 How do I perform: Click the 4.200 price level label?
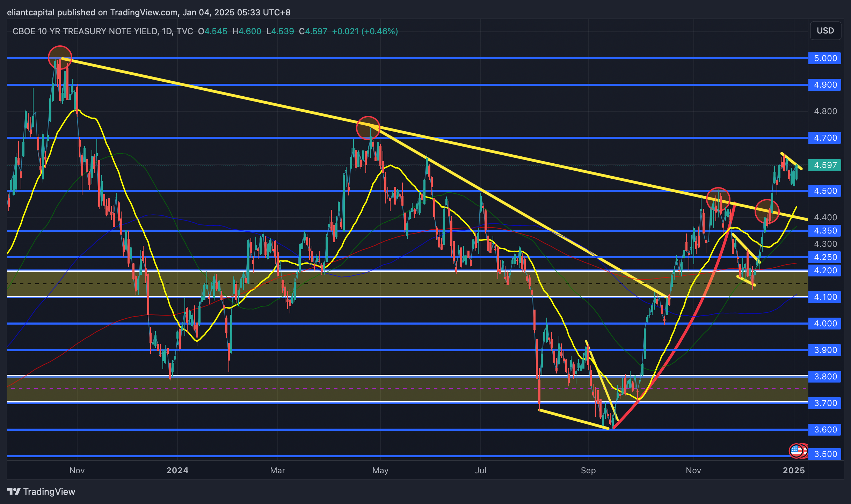tap(825, 270)
